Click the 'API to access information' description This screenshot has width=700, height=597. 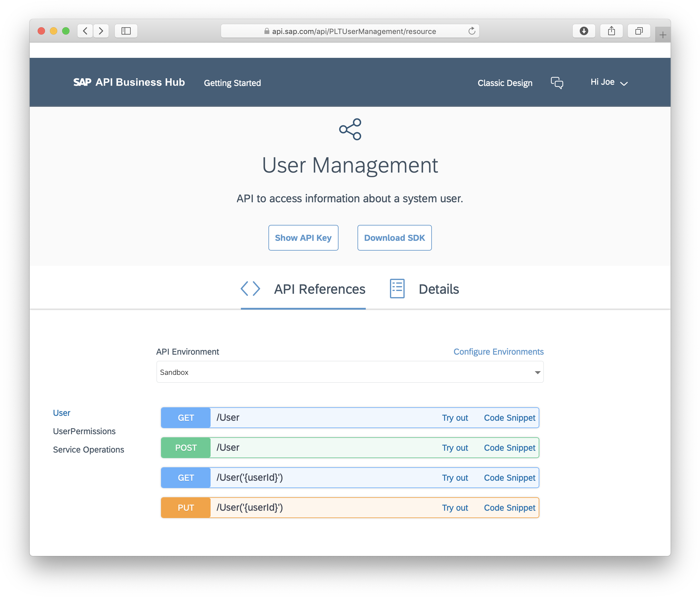click(x=350, y=199)
